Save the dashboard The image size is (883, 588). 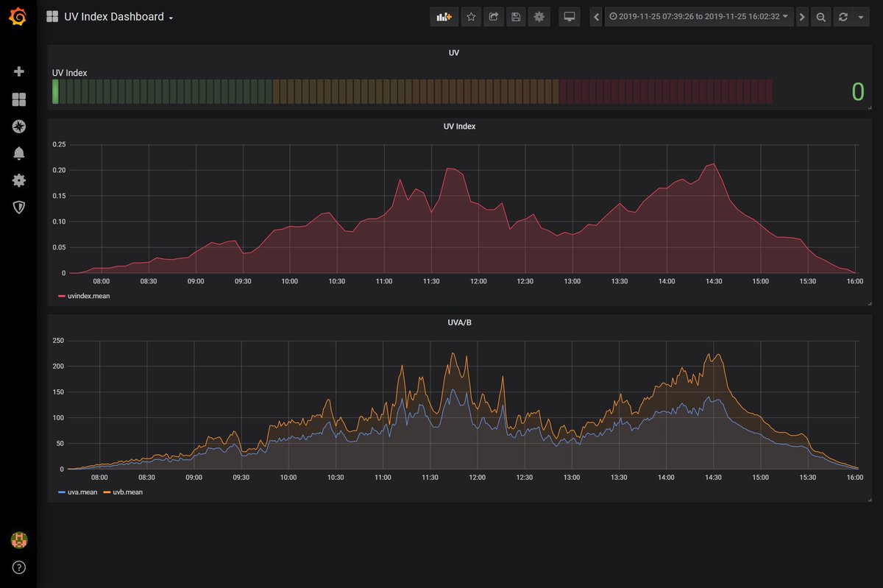(516, 17)
